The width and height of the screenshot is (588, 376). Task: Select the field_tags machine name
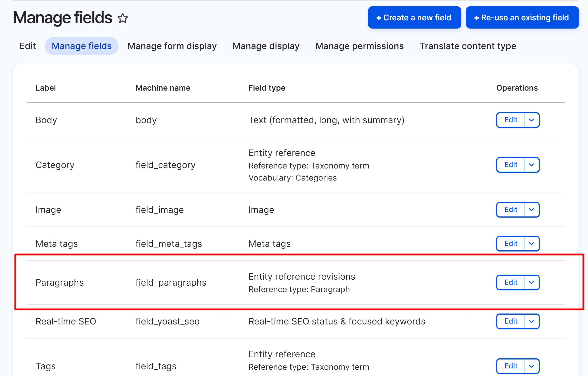click(x=156, y=366)
